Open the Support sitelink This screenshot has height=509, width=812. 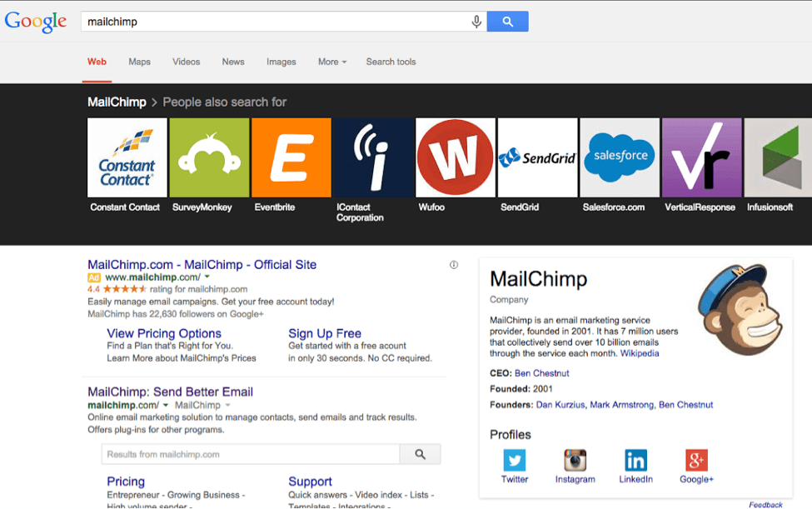click(310, 482)
